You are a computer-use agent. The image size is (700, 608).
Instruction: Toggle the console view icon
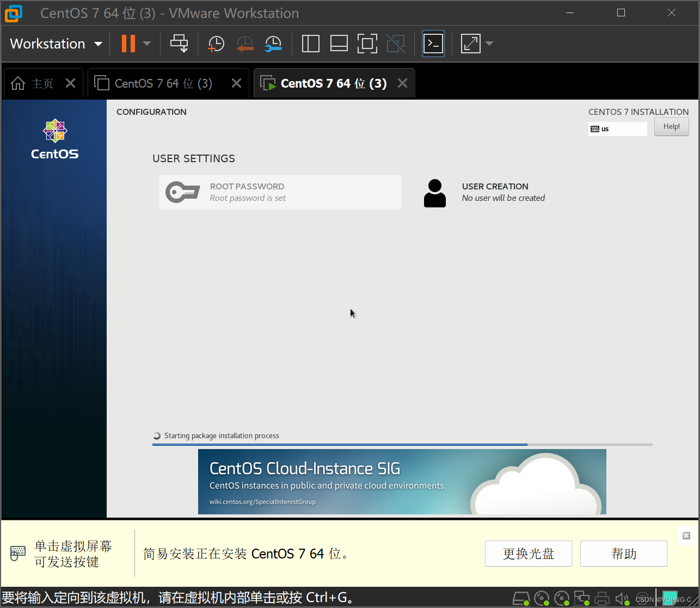coord(433,44)
